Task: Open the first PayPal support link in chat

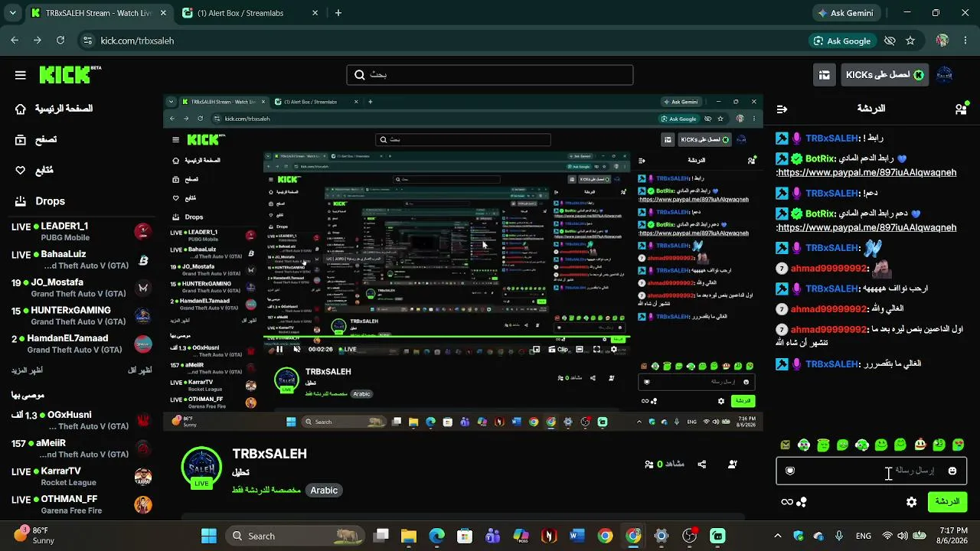Action: tap(867, 172)
